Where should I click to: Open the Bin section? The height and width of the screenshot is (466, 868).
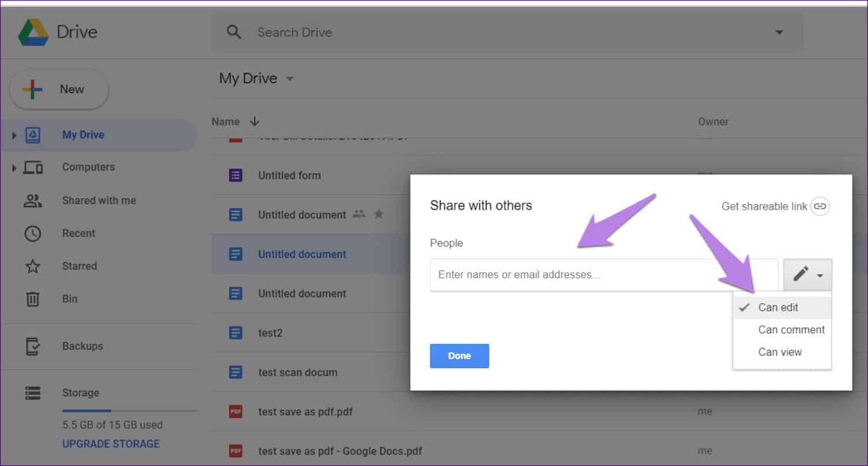69,299
